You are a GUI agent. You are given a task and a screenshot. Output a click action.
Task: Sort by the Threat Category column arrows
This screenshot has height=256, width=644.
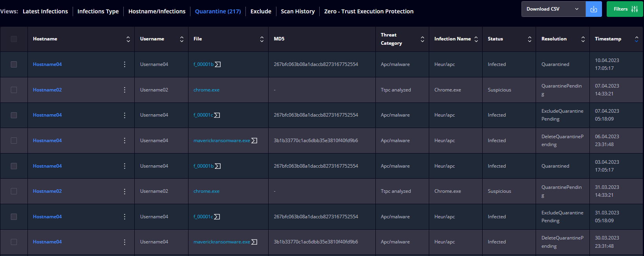point(423,39)
